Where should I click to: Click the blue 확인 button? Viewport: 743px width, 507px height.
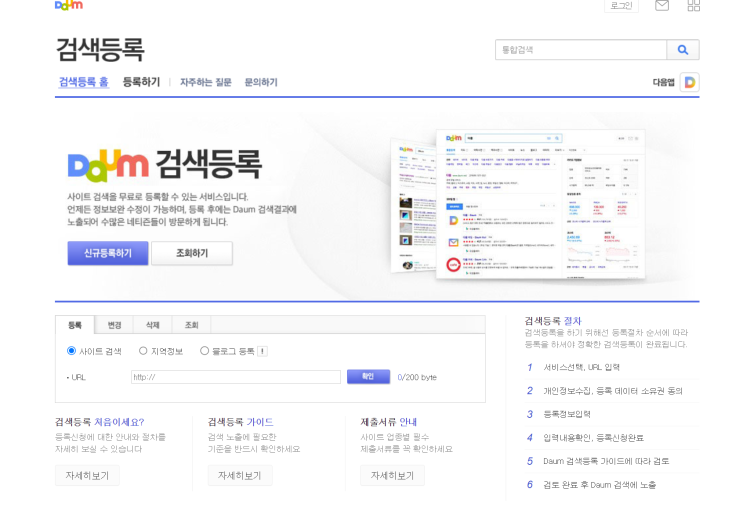click(368, 377)
